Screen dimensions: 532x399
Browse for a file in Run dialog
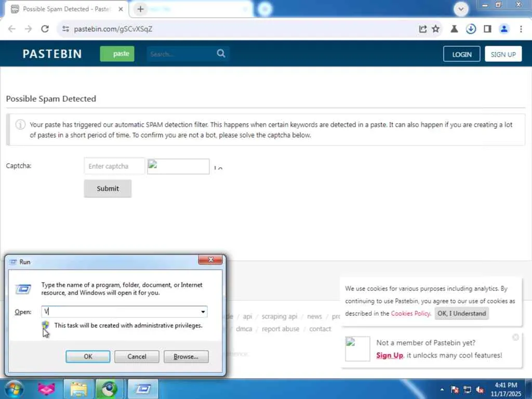tap(186, 356)
